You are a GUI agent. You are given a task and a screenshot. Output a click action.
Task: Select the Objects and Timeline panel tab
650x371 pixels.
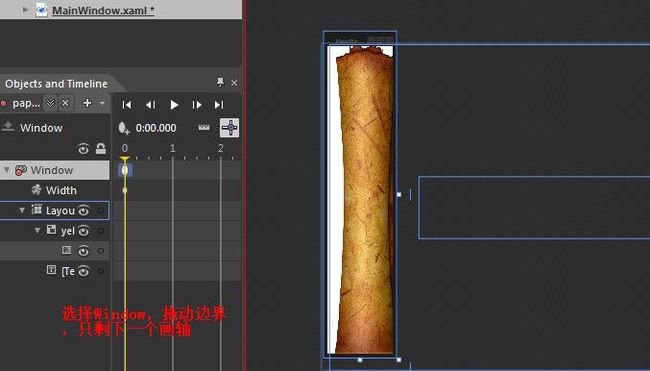point(56,84)
